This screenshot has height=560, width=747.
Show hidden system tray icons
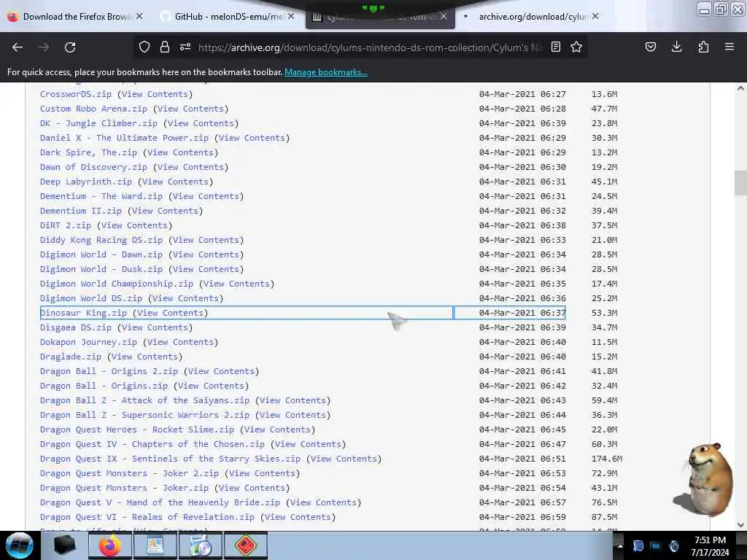[620, 545]
